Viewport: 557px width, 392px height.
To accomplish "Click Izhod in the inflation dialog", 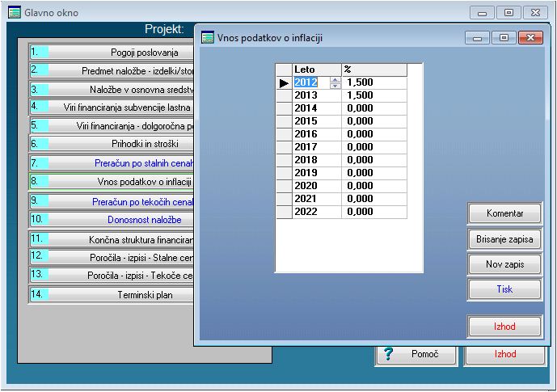I will point(504,327).
